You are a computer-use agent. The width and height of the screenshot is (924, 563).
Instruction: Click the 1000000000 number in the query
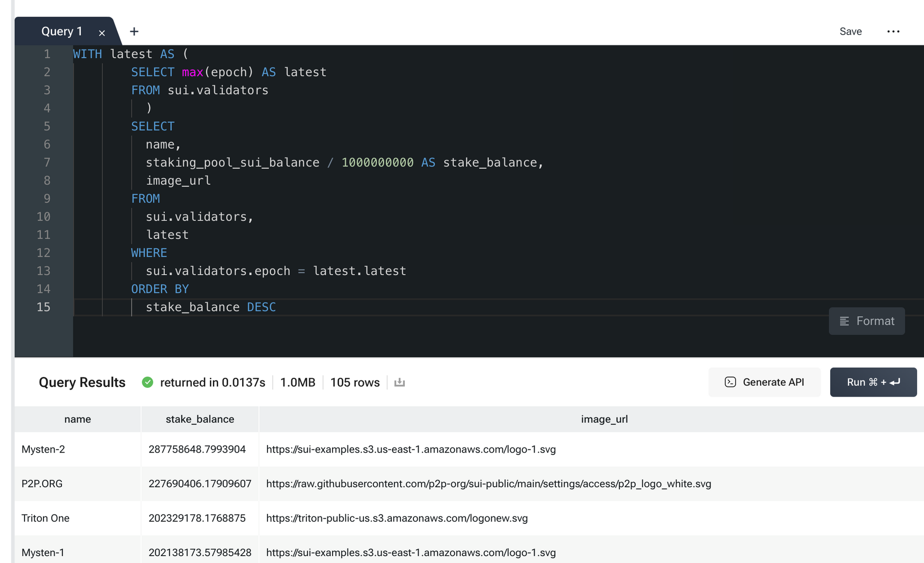coord(377,163)
